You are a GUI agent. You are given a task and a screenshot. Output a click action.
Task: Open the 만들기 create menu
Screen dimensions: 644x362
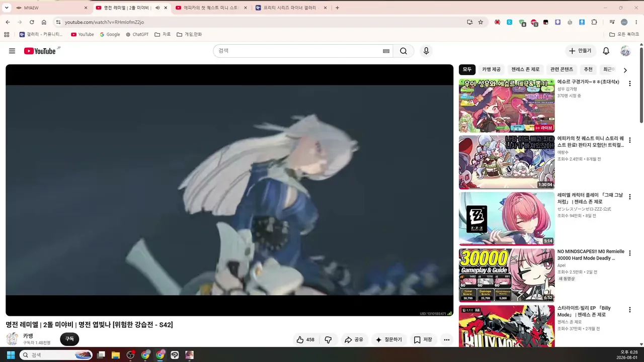point(581,51)
